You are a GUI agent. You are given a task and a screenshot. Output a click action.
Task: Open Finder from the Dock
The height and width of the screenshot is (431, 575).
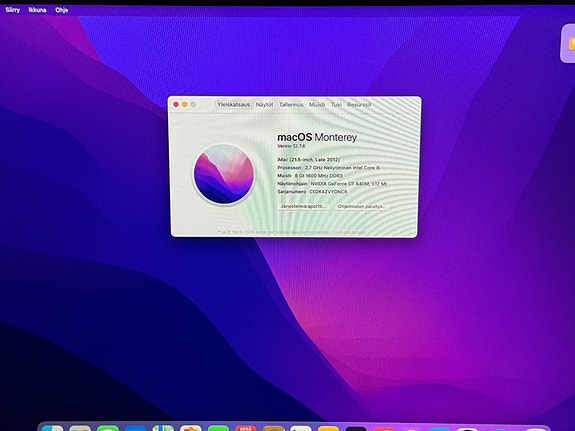52,428
